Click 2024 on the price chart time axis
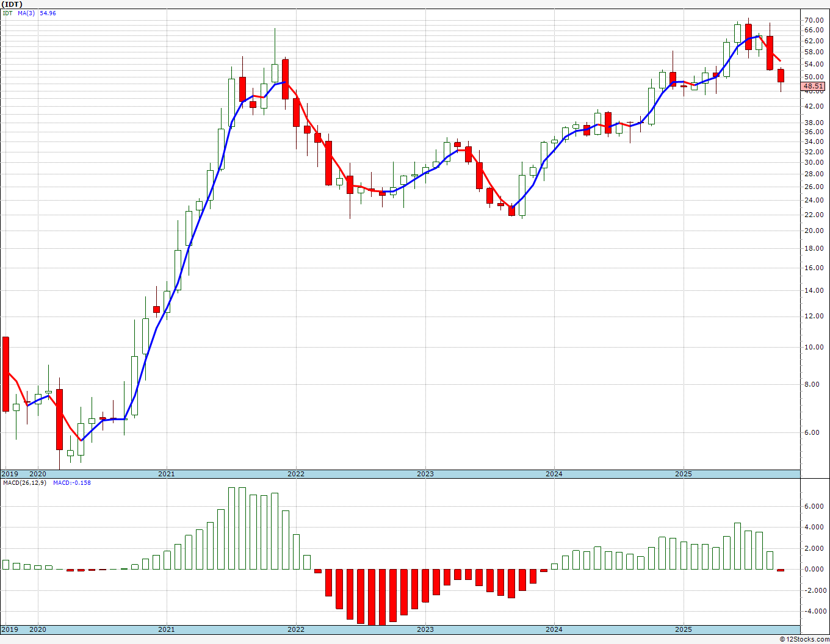 click(554, 474)
